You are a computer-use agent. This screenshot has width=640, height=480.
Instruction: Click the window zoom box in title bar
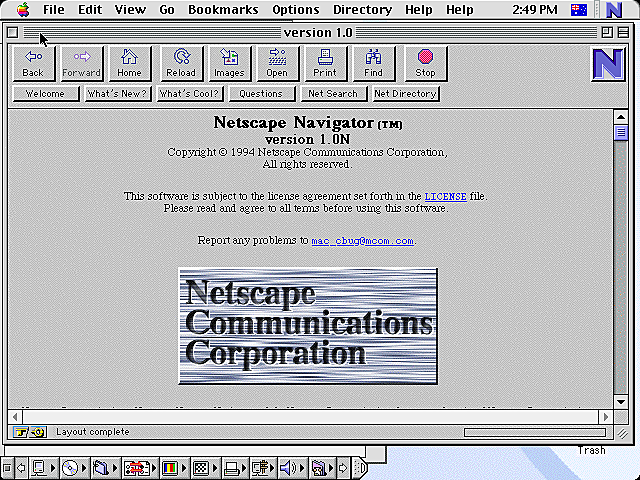pos(607,32)
